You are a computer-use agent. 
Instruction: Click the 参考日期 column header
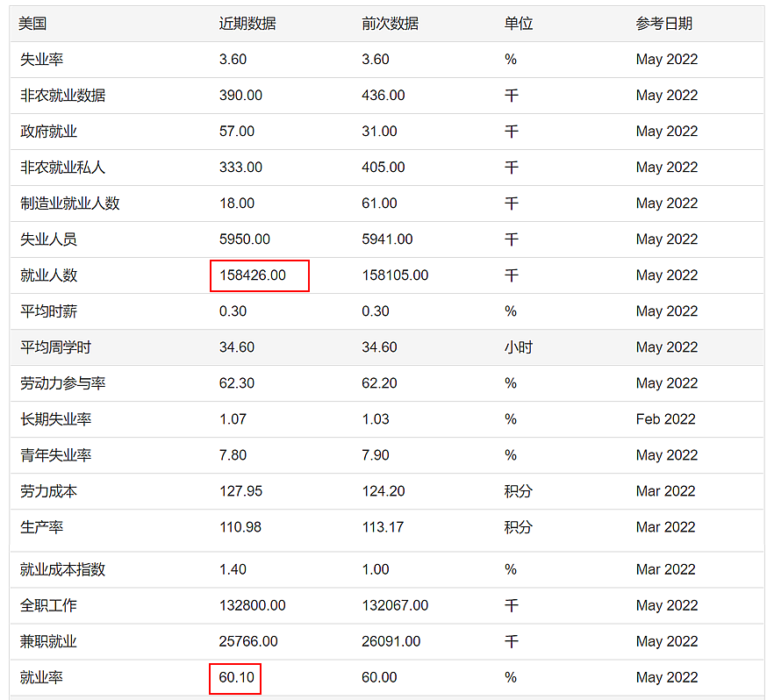pyautogui.click(x=664, y=24)
